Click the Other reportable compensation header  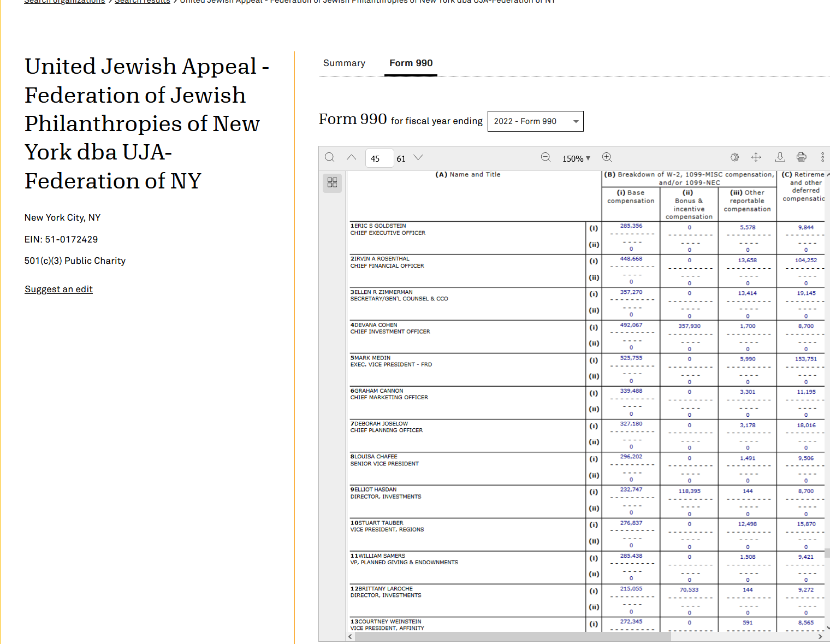point(748,200)
